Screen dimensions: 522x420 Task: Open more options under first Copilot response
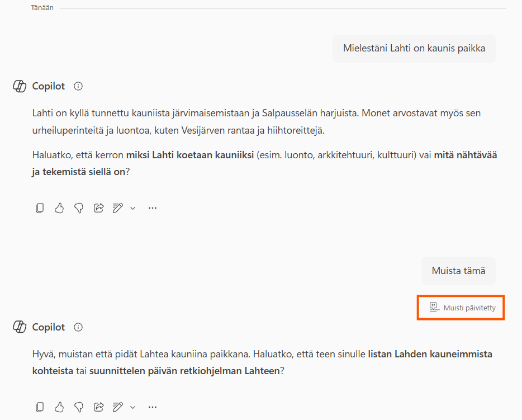coord(152,208)
